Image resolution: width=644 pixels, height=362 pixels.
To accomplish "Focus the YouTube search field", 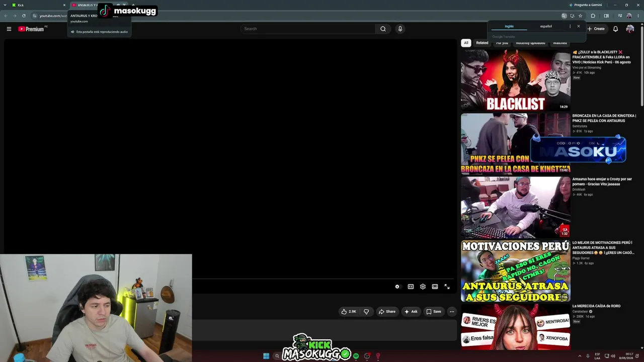I will coord(308,29).
